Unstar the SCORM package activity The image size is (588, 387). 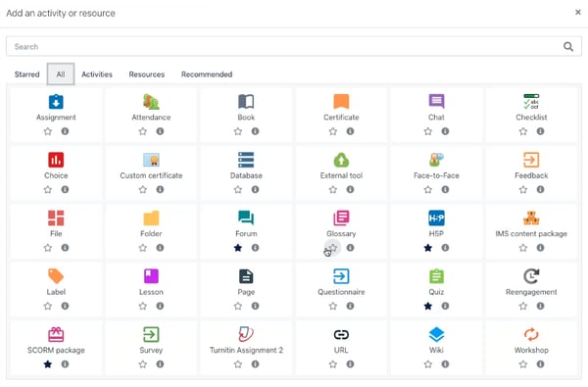click(x=47, y=364)
